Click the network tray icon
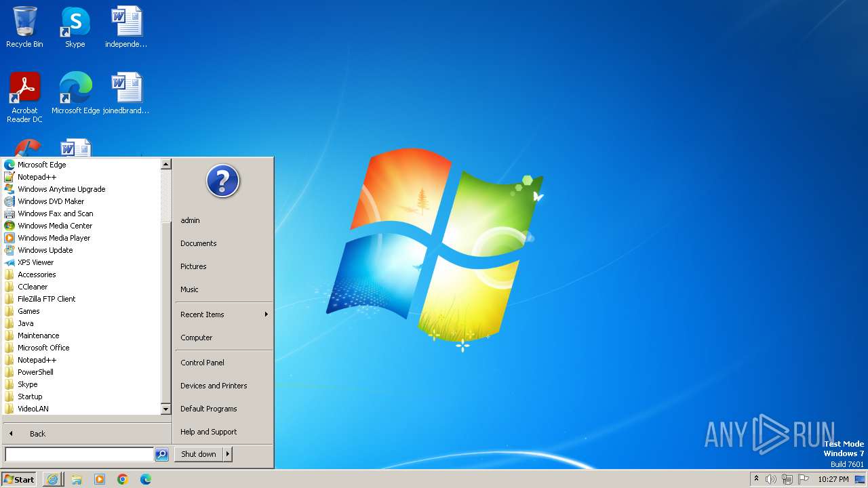The image size is (868, 488). 787,479
